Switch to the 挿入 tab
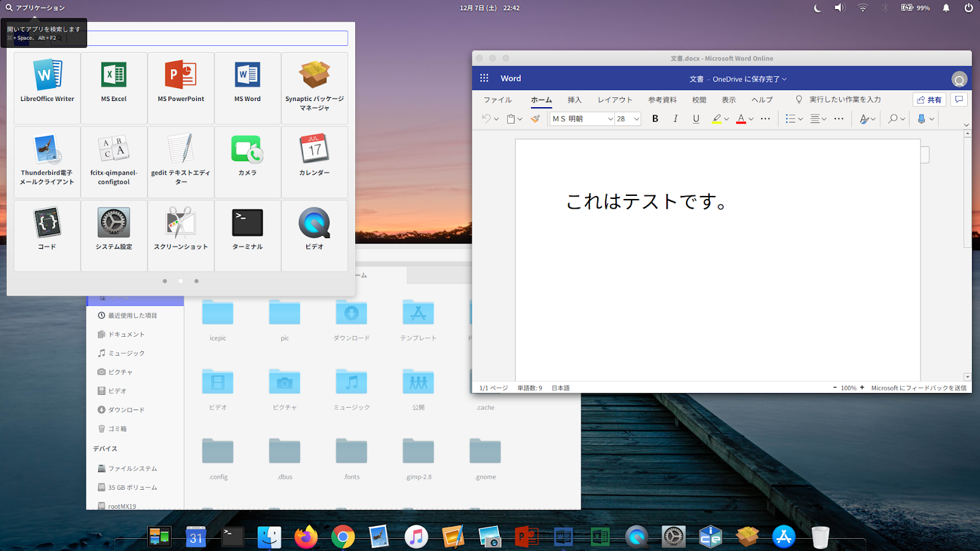The width and height of the screenshot is (980, 551). point(575,100)
